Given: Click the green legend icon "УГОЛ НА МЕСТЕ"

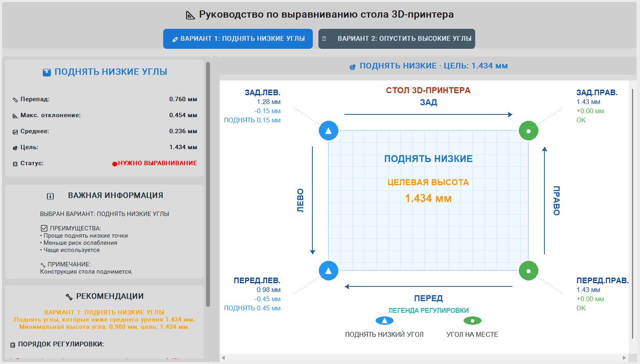Looking at the screenshot, I should click(473, 320).
